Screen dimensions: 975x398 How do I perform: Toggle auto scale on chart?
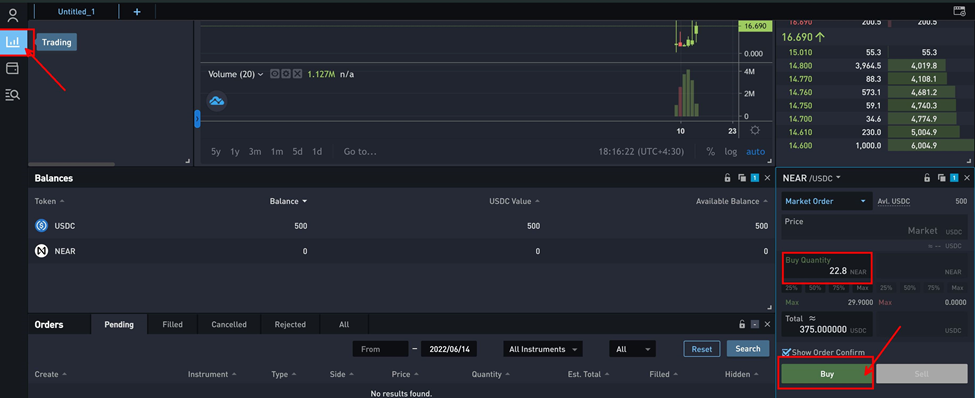(x=756, y=151)
